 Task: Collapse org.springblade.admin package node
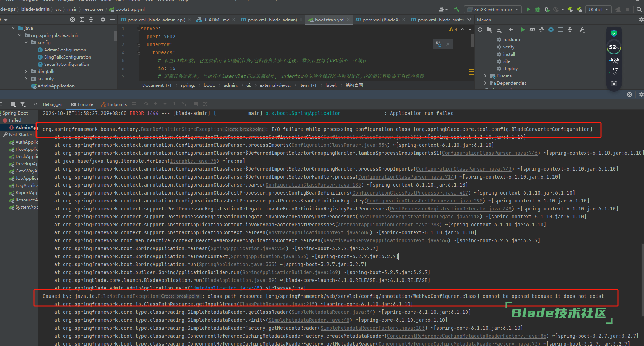pyautogui.click(x=20, y=35)
